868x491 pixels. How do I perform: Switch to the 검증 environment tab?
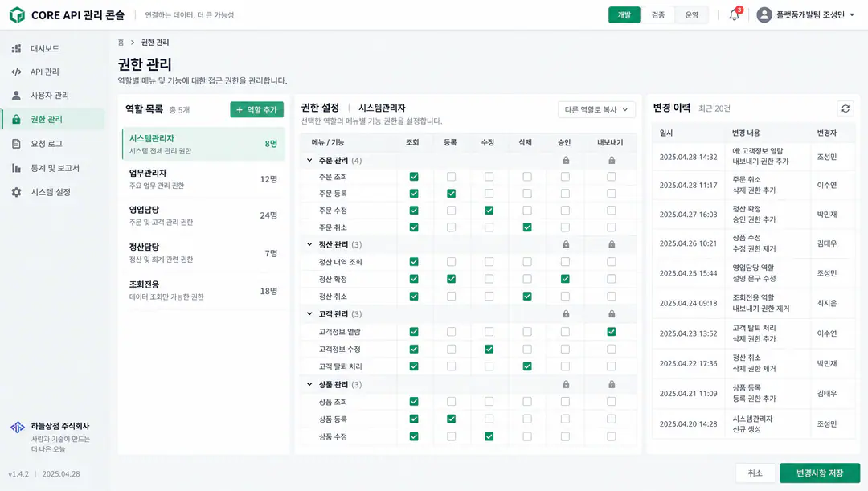tap(657, 15)
